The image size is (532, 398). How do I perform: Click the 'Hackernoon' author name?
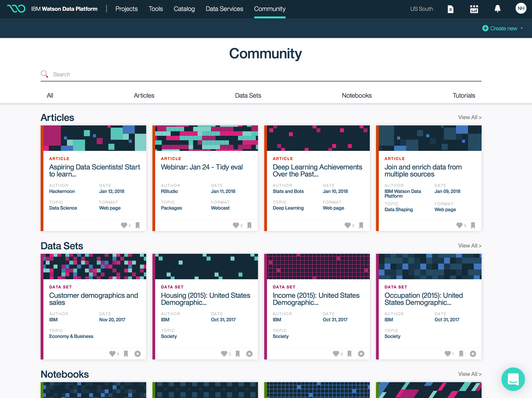(x=62, y=191)
